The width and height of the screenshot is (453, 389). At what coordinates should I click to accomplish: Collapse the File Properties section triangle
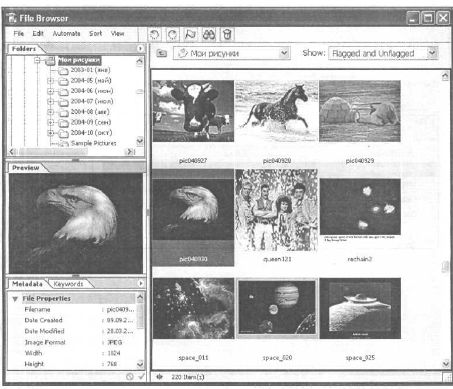pos(15,299)
